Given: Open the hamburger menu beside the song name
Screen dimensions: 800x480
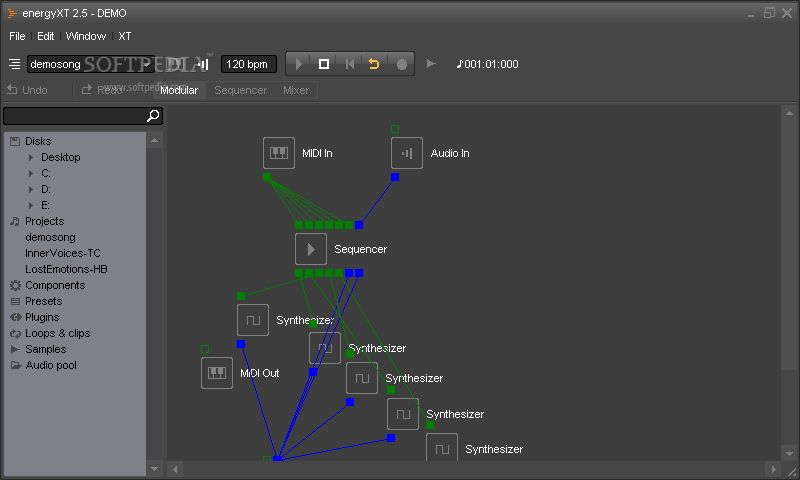Looking at the screenshot, I should click(x=14, y=64).
